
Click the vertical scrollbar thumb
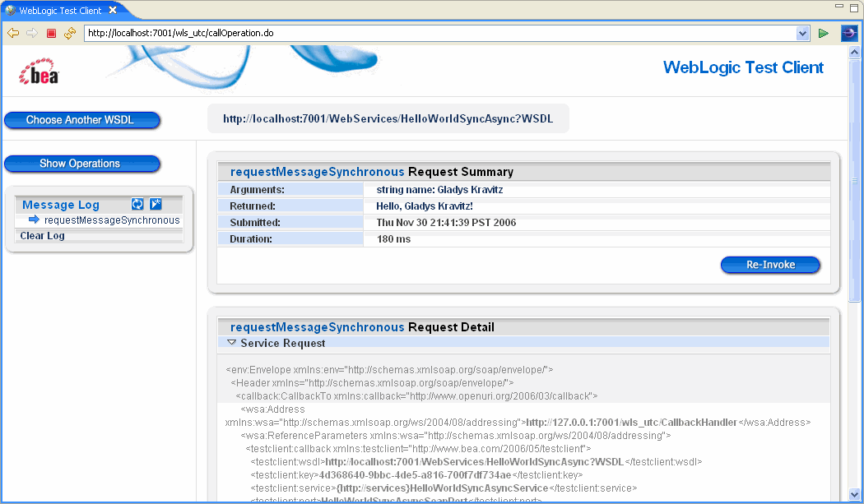click(x=854, y=181)
